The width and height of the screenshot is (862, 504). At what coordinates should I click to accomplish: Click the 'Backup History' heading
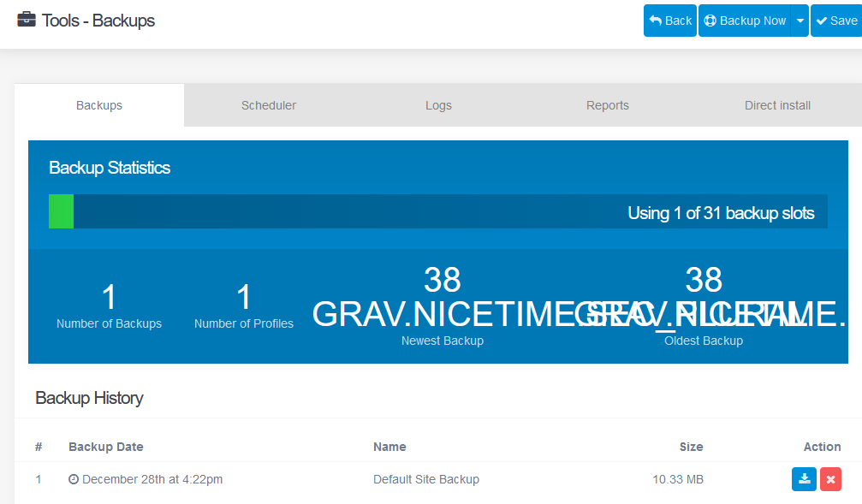coord(89,397)
